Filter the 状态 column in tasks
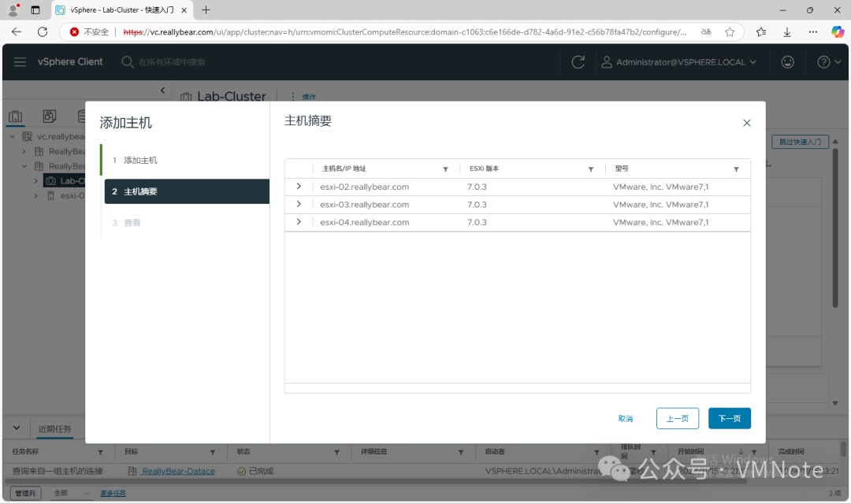 tap(336, 452)
